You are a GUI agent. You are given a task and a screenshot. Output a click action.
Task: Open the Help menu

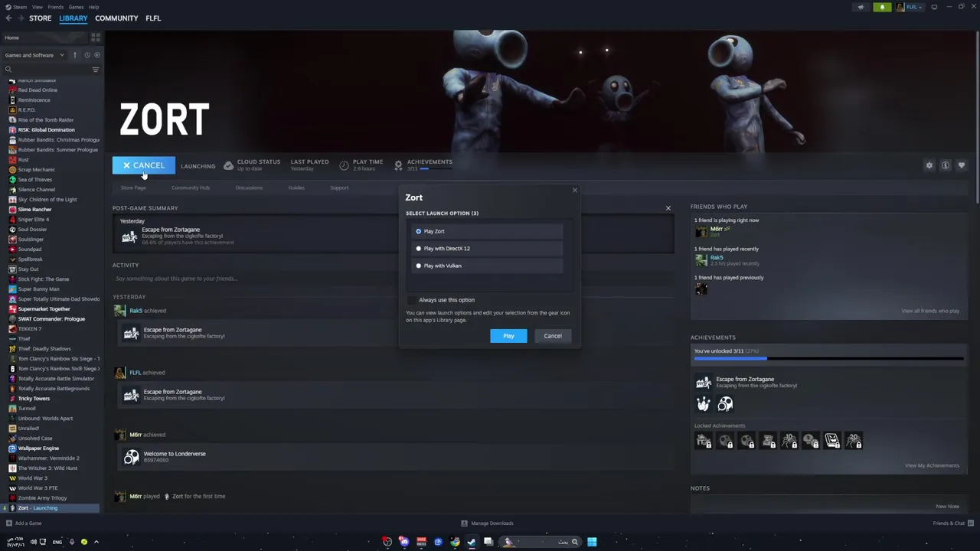coord(93,7)
